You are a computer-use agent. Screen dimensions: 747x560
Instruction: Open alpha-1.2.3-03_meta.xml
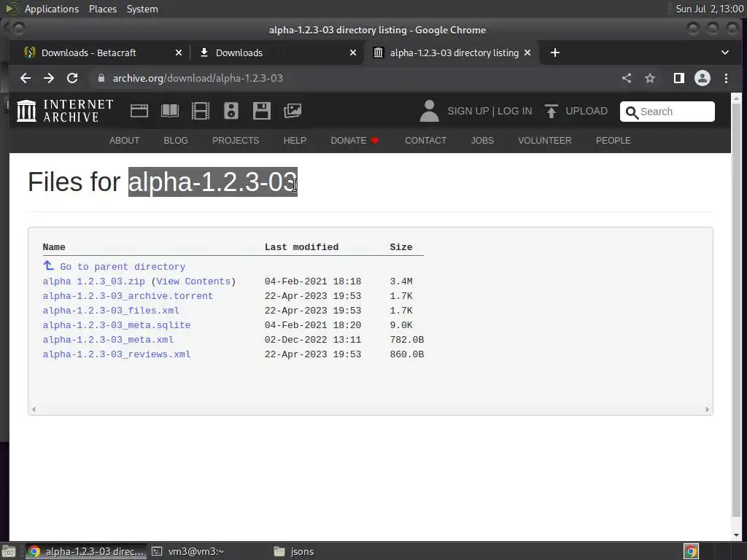[x=108, y=340]
